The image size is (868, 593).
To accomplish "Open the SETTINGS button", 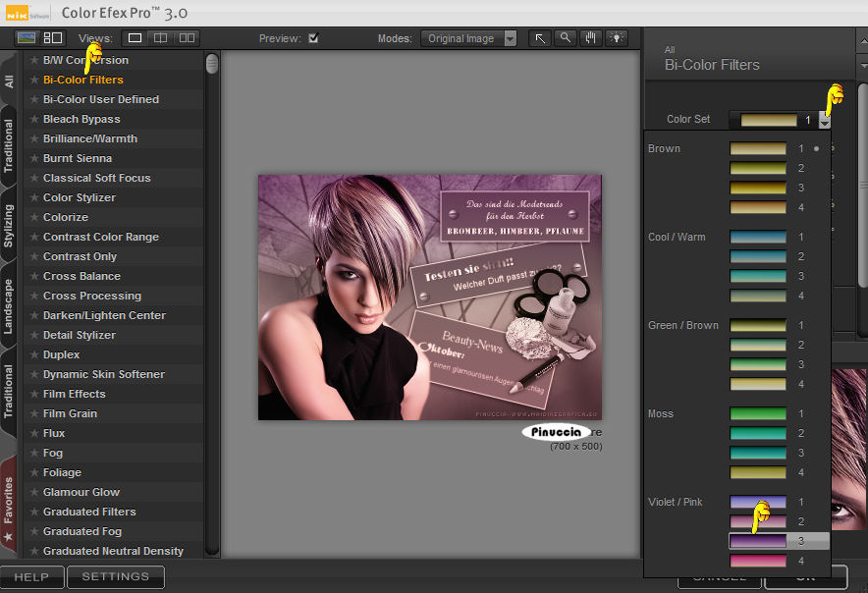I will [115, 576].
